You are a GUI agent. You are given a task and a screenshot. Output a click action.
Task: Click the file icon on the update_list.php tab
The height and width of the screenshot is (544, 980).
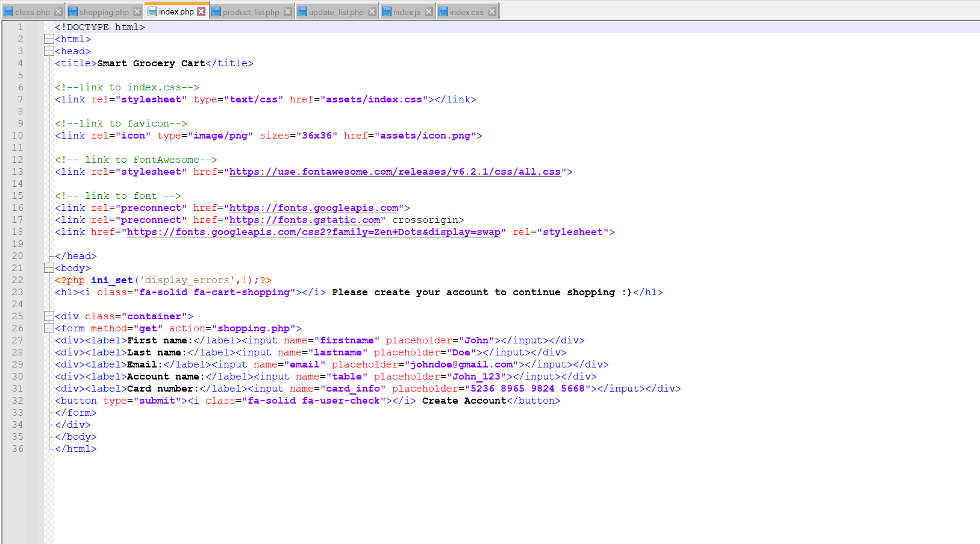pyautogui.click(x=302, y=11)
